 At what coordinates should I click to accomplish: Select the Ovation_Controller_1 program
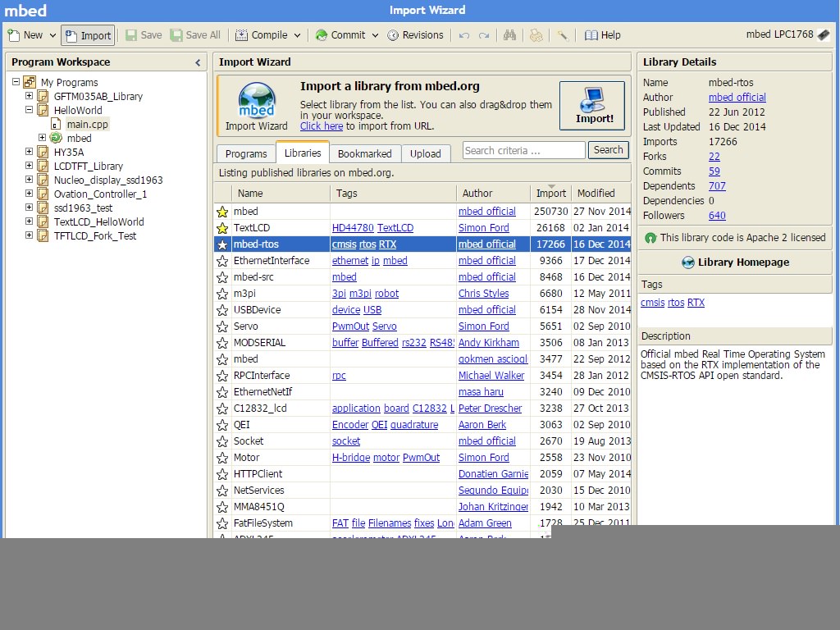coord(100,194)
